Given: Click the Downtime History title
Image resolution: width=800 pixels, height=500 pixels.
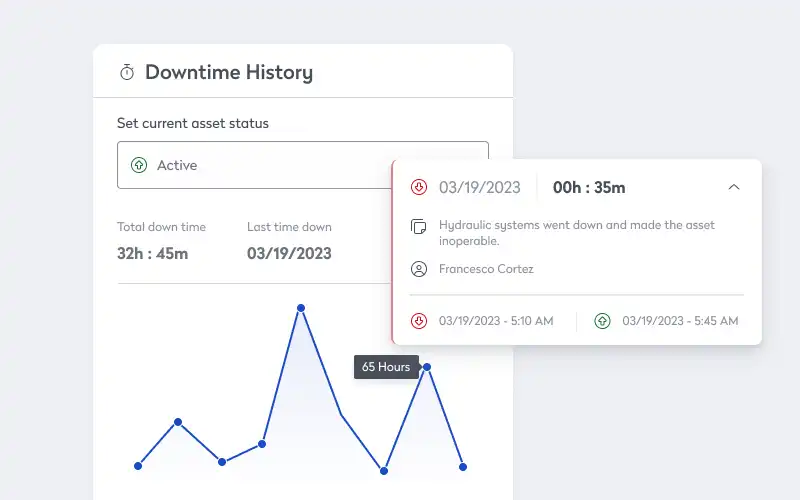Looking at the screenshot, I should 228,72.
